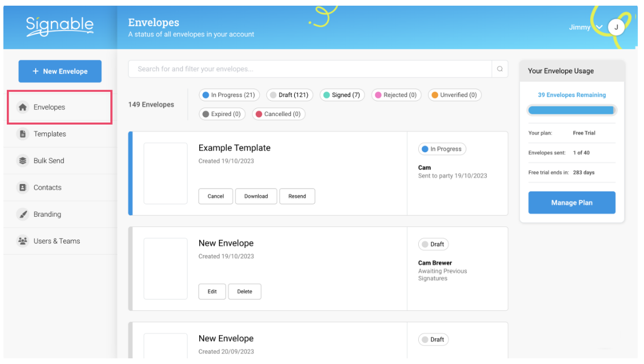Open the Templates menu item
This screenshot has width=644, height=364.
pyautogui.click(x=60, y=134)
